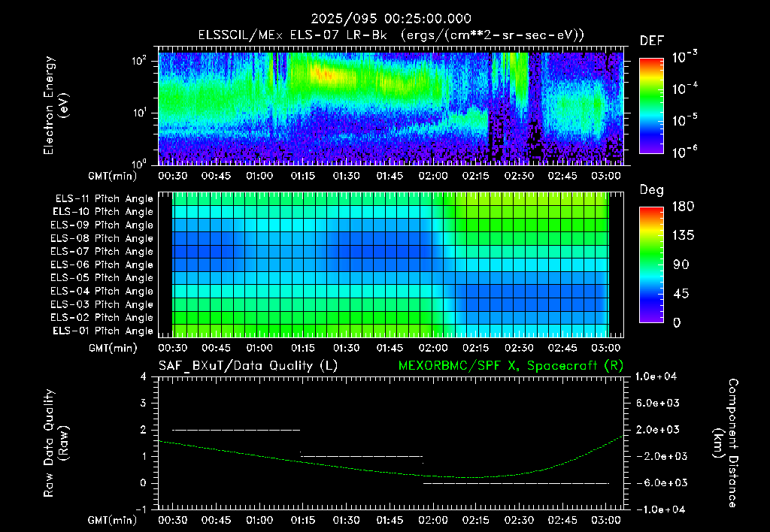
Task: Select the ELS-08 Pitch Angle row label
Action: pyautogui.click(x=102, y=238)
